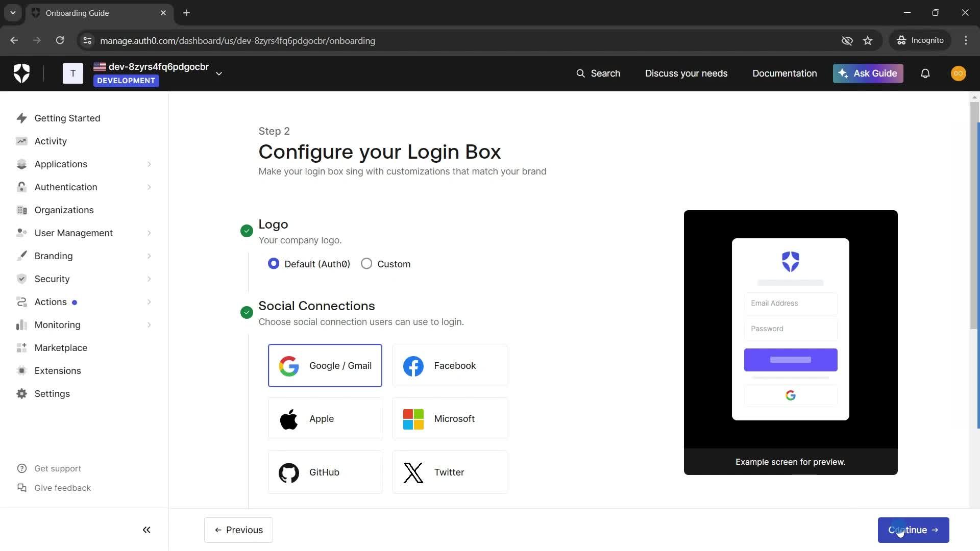Click the Continue button
This screenshot has width=980, height=551.
[x=913, y=530]
